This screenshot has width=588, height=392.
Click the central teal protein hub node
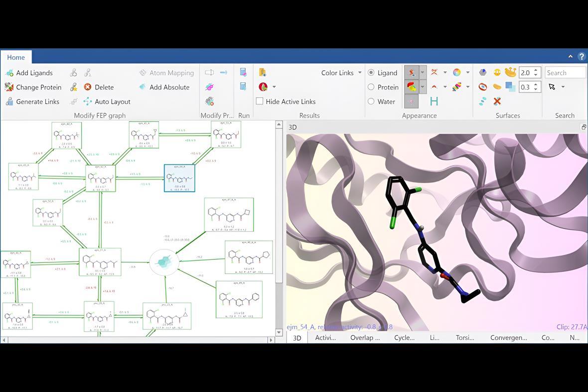coord(165,262)
